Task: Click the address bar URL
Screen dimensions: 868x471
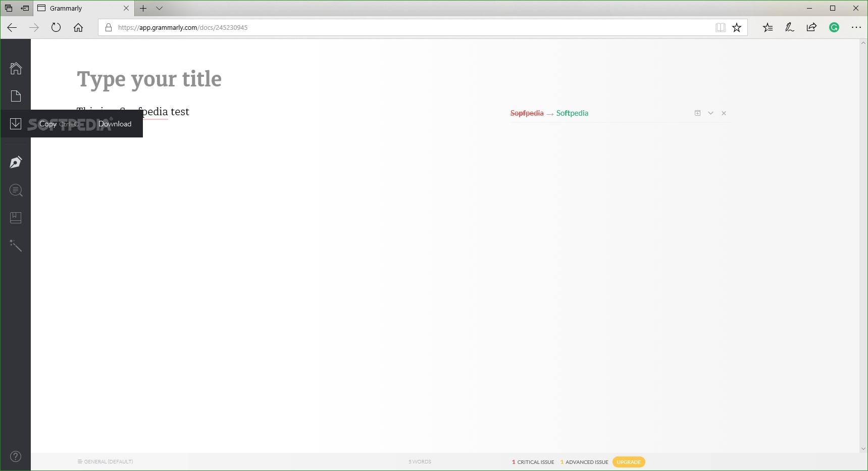Action: tap(183, 28)
